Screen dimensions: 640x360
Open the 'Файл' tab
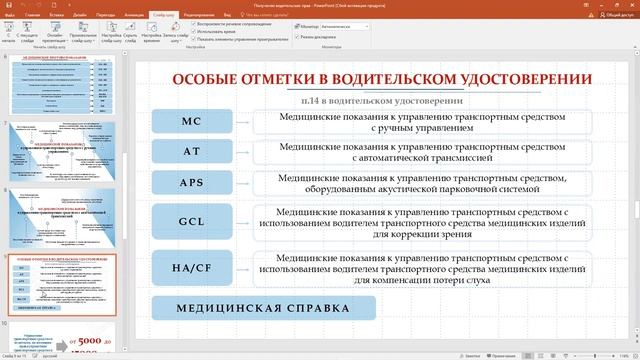[10, 15]
